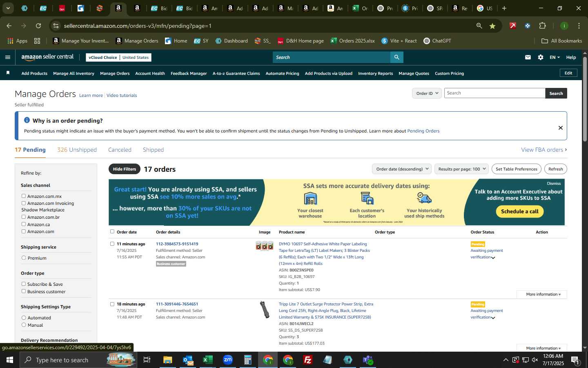Open a new browser tab
Screen dimensions: 588x368
(504, 8)
